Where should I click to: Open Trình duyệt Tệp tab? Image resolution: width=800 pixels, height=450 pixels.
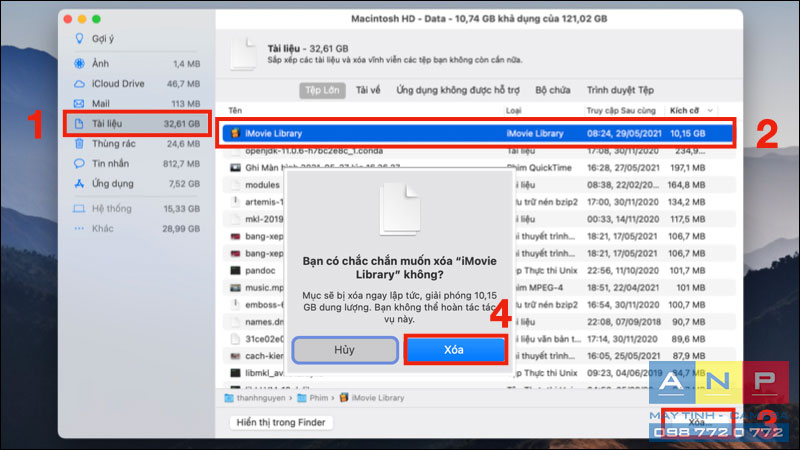click(x=620, y=90)
